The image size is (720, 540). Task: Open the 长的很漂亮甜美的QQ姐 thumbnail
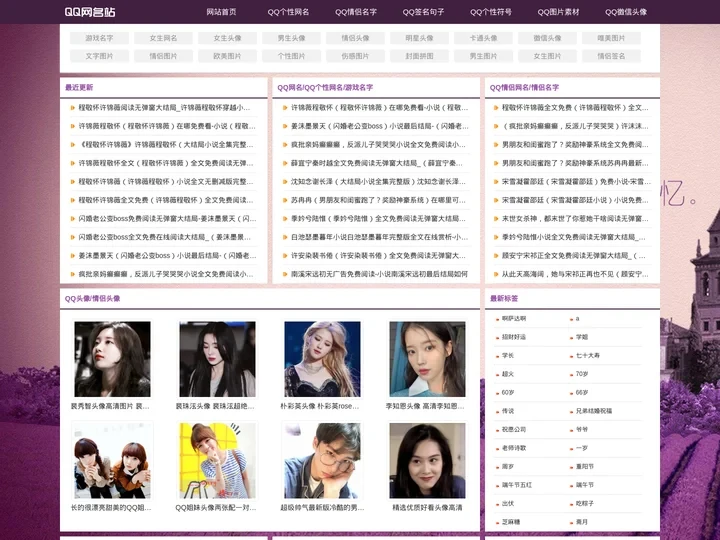pos(112,461)
